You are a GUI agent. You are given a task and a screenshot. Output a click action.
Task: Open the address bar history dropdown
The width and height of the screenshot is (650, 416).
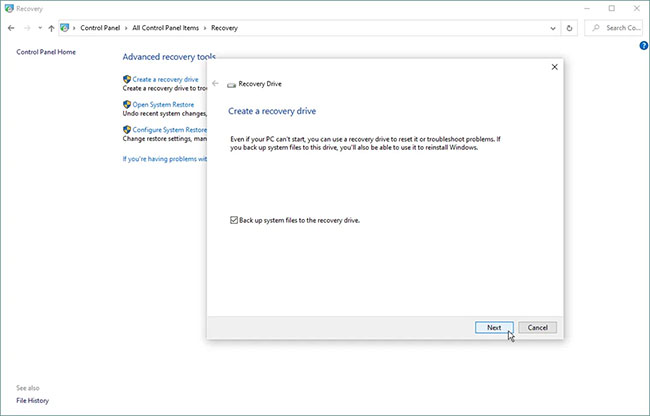[x=553, y=28]
